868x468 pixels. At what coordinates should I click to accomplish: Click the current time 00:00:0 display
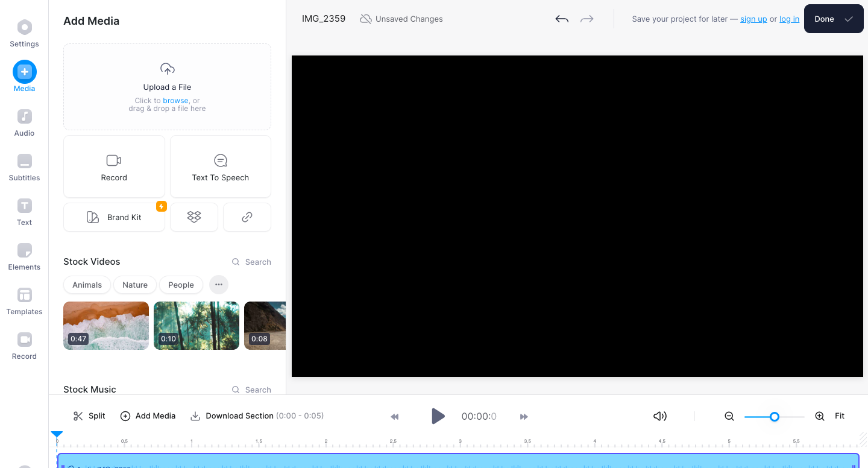479,417
